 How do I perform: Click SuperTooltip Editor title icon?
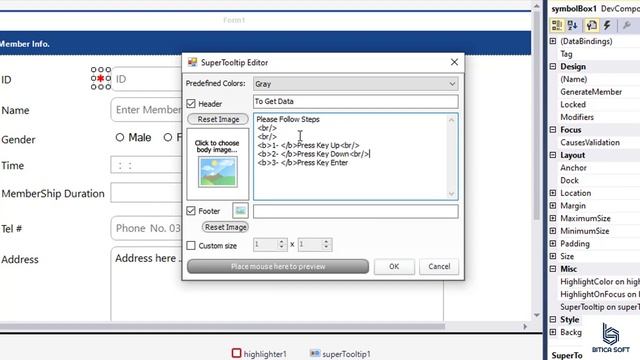click(x=192, y=62)
